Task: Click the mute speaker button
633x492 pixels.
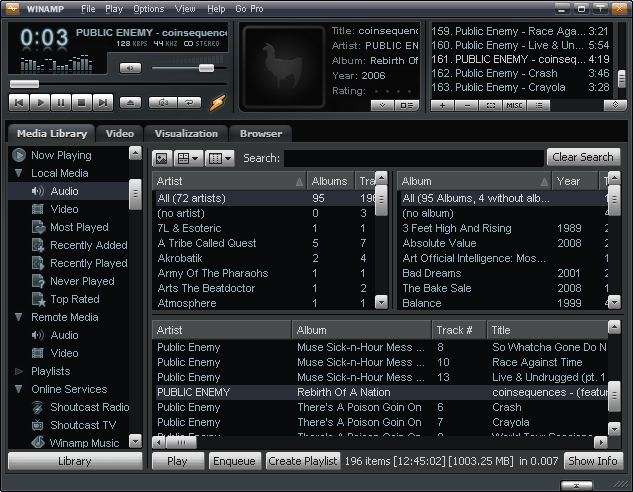Action: pyautogui.click(x=130, y=68)
